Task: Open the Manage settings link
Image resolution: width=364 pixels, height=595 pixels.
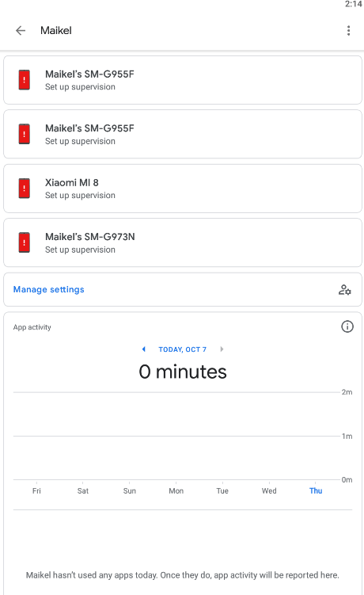Action: coord(49,289)
